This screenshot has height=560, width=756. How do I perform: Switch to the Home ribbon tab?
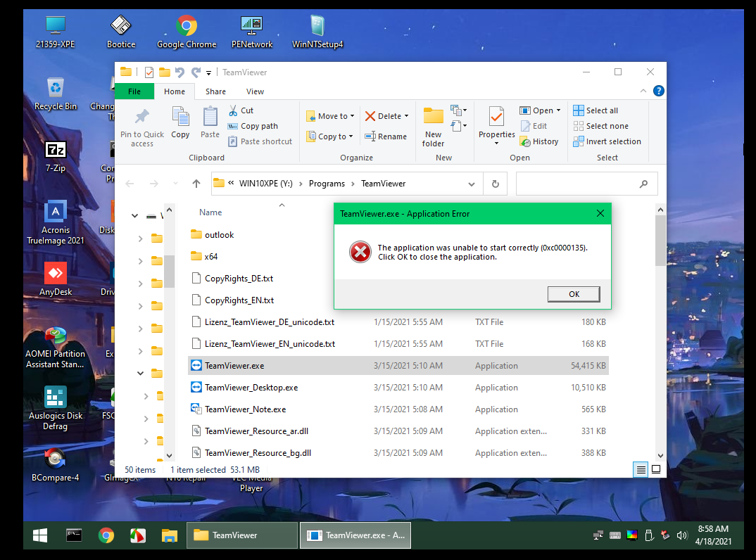point(175,91)
